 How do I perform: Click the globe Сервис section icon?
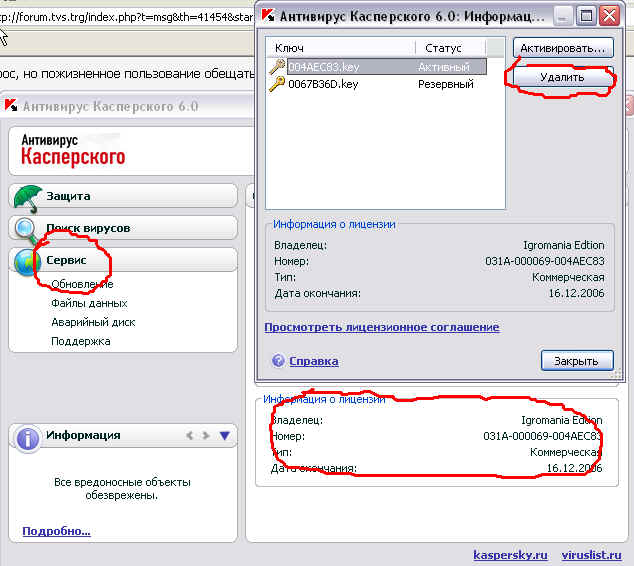(28, 261)
